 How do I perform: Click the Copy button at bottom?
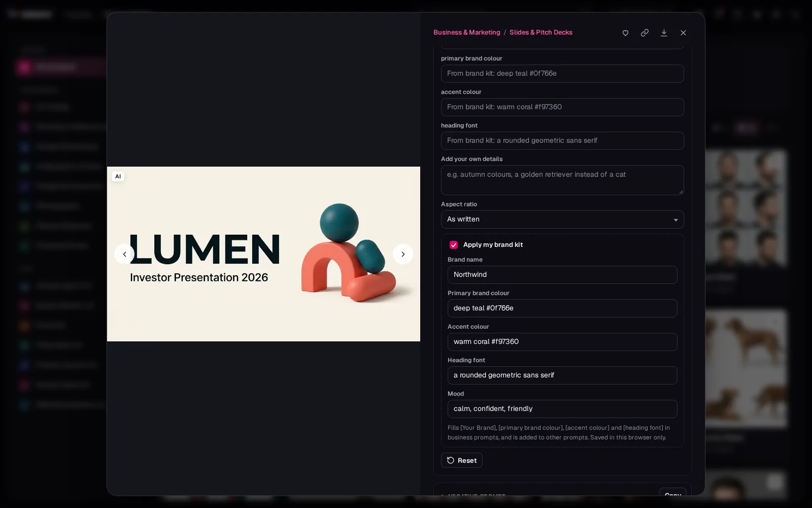point(673,492)
